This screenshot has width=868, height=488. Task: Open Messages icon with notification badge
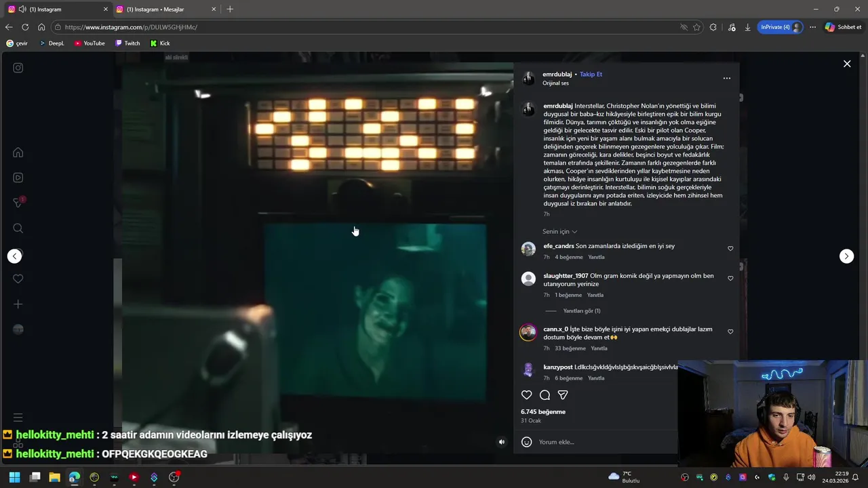(x=18, y=203)
